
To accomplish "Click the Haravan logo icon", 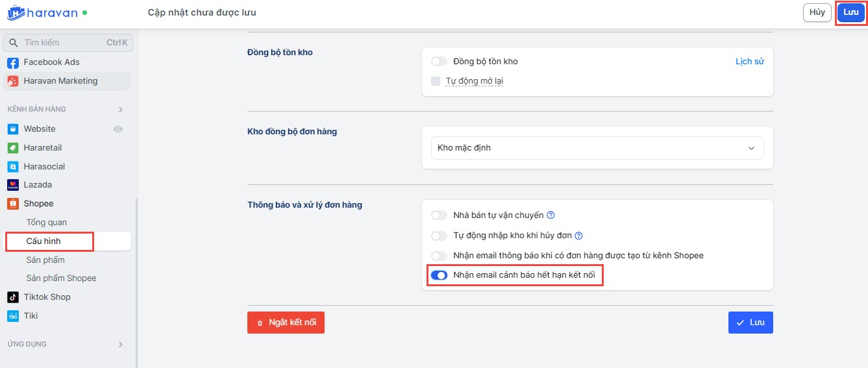I will tap(16, 12).
